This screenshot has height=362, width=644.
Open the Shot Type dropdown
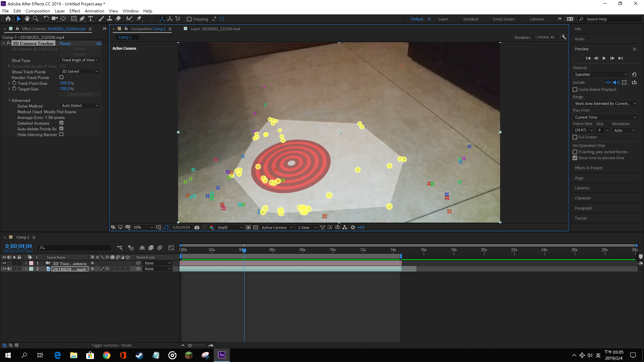80,60
